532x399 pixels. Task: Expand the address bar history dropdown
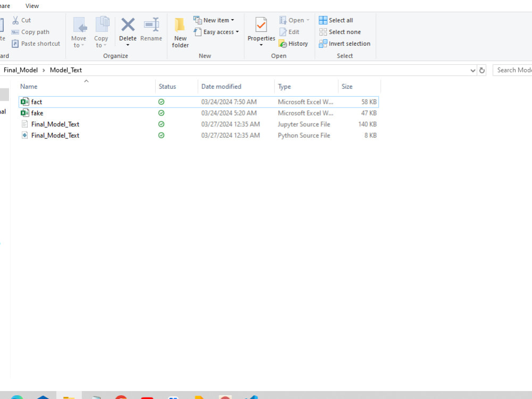pos(472,71)
